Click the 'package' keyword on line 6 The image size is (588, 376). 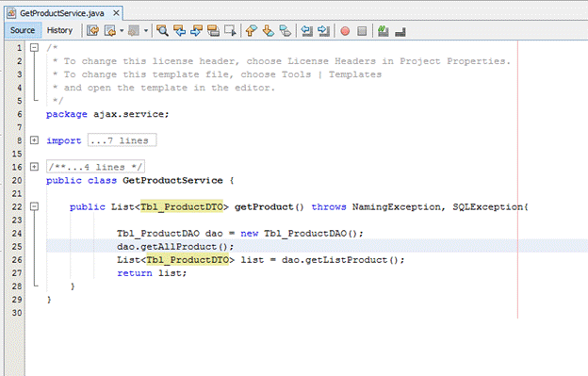coord(66,114)
